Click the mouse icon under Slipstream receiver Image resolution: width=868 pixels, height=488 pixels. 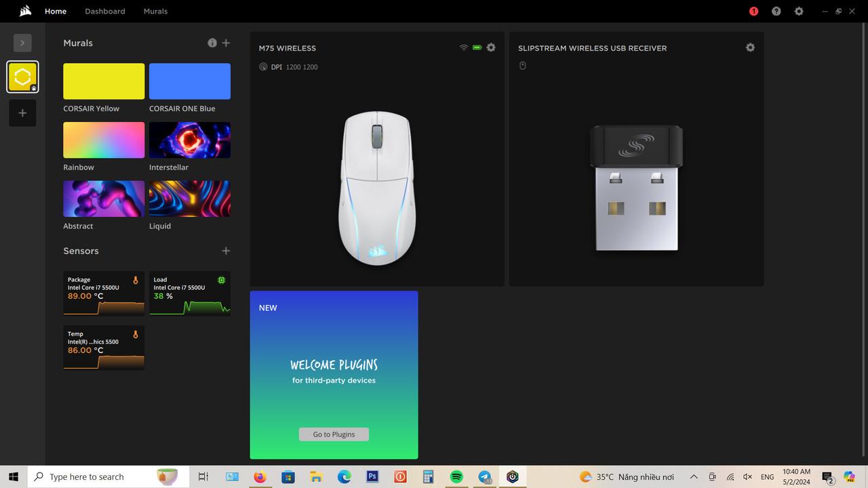coord(522,66)
